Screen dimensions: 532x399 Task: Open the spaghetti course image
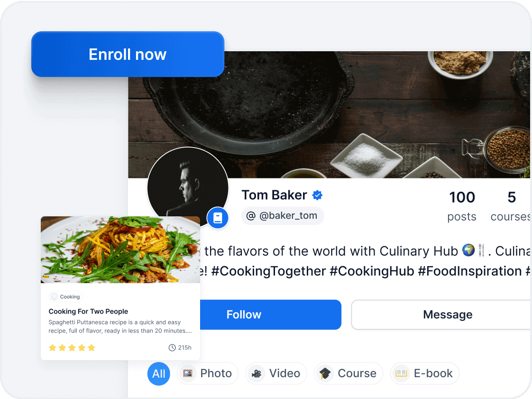pos(120,250)
